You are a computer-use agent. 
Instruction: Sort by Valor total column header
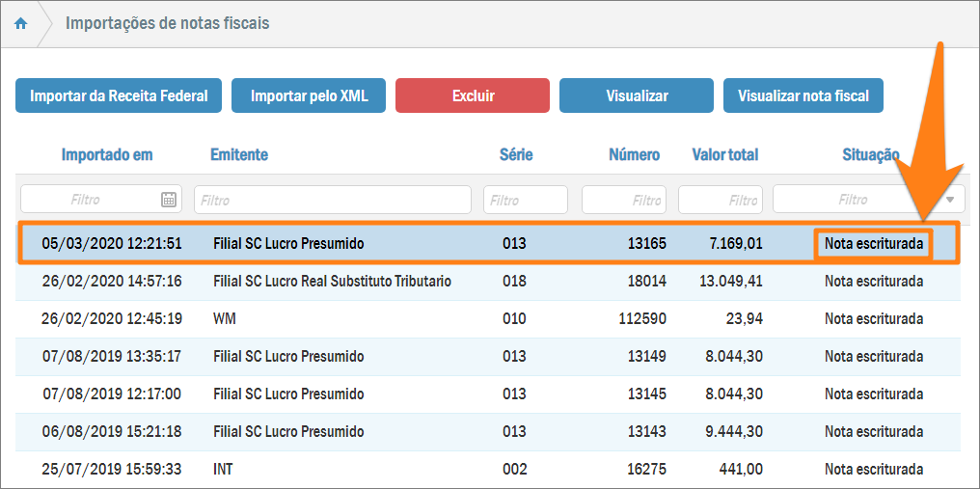[724, 154]
